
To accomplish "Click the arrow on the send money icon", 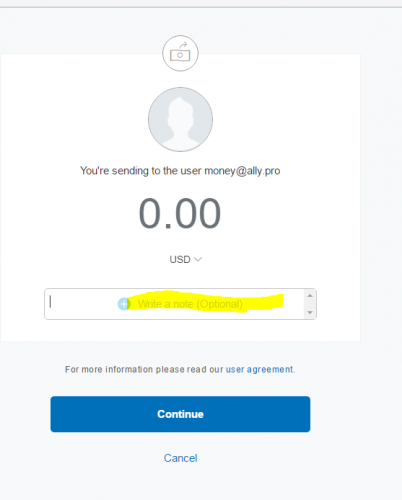I will (183, 45).
